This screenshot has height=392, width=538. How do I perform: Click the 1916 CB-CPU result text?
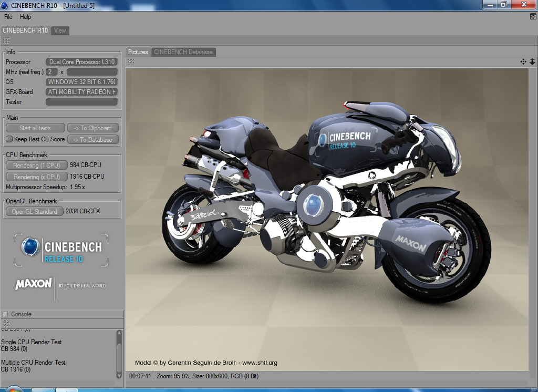click(87, 176)
